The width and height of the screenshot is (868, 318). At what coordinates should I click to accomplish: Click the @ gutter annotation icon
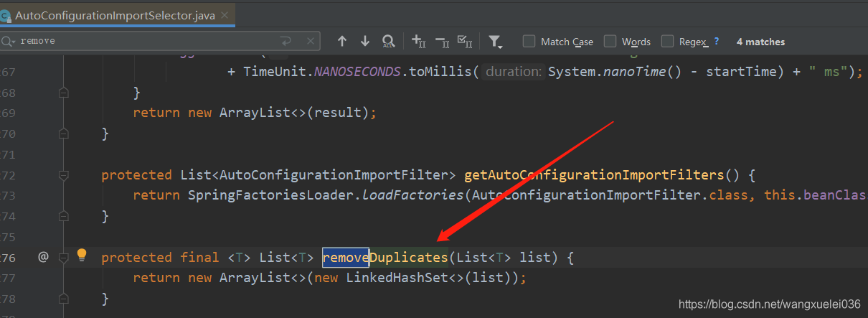[43, 256]
